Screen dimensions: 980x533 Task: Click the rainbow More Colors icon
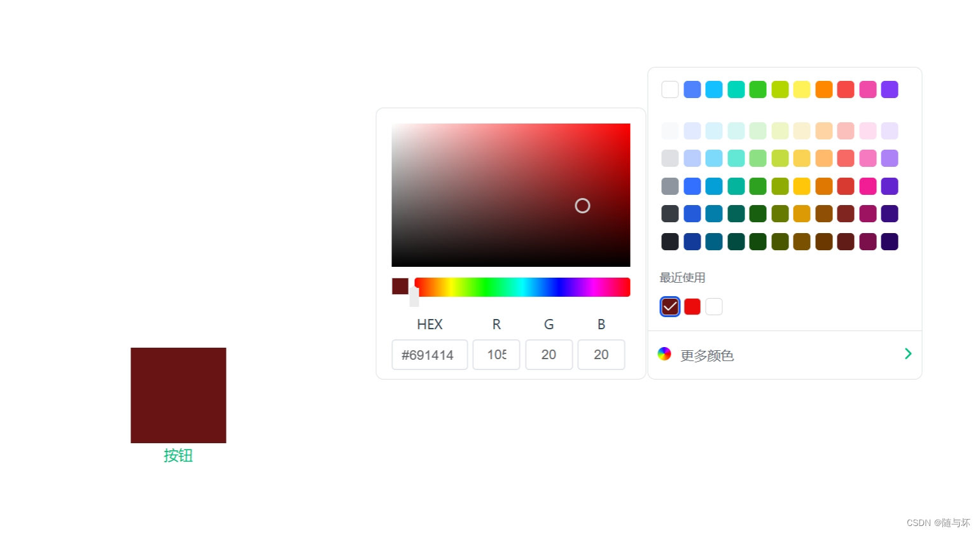point(664,354)
